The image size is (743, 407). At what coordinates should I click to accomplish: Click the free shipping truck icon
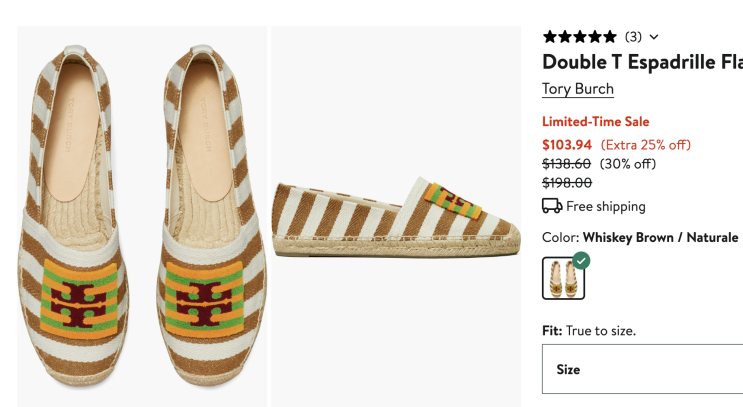551,206
